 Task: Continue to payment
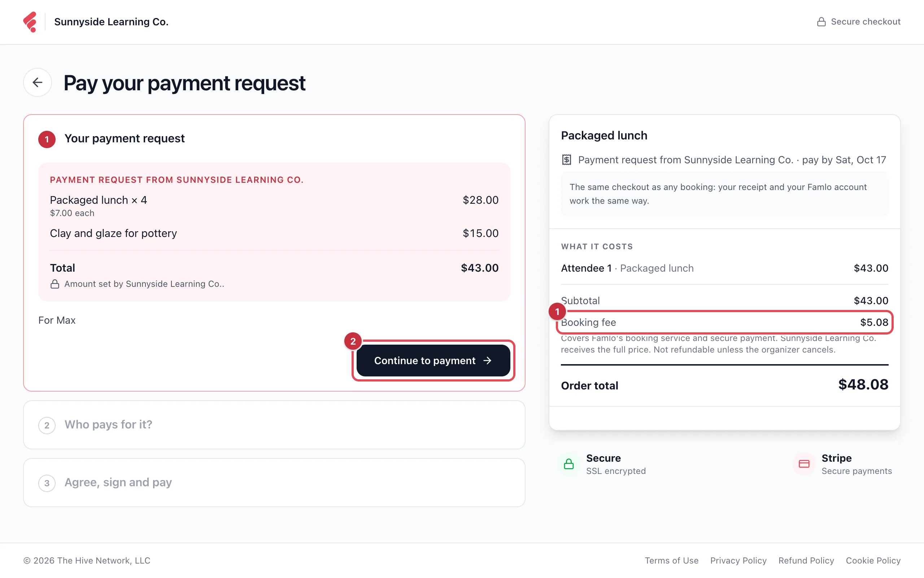tap(433, 361)
